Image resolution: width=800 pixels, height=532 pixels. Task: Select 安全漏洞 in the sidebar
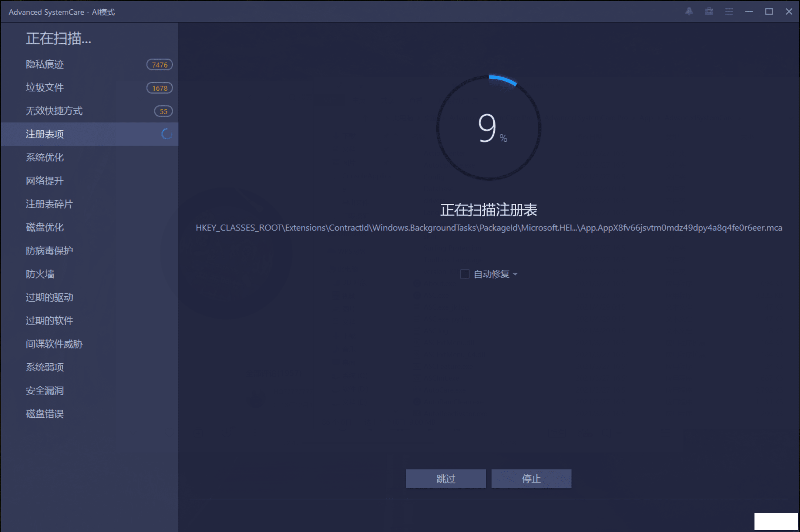(x=90, y=391)
